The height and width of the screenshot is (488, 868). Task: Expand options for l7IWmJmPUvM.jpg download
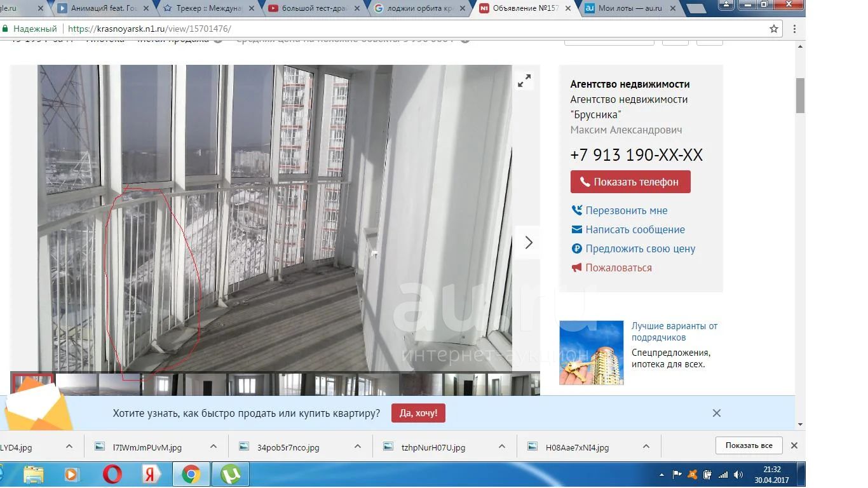214,447
